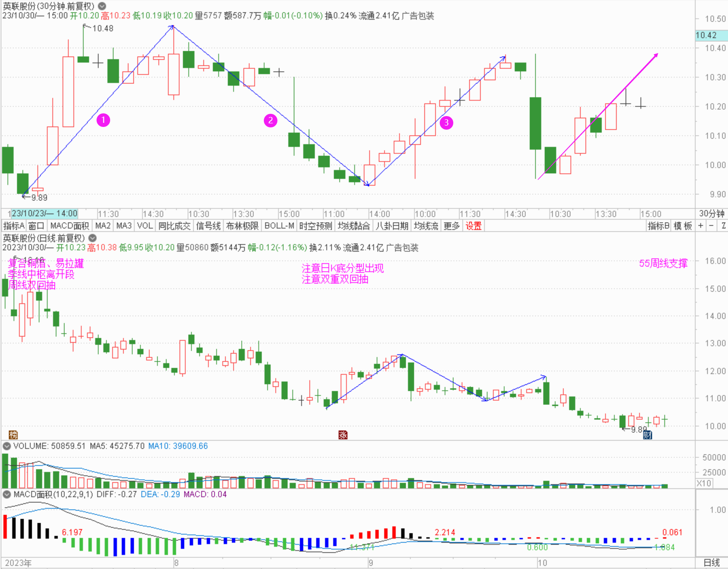
Task: Click the 0.600 MACD area value
Action: point(537,548)
